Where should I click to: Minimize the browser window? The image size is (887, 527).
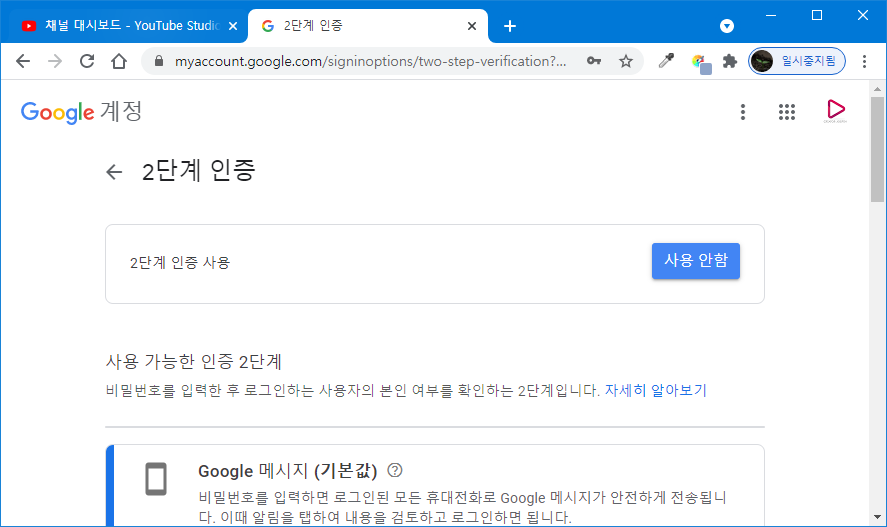click(770, 15)
